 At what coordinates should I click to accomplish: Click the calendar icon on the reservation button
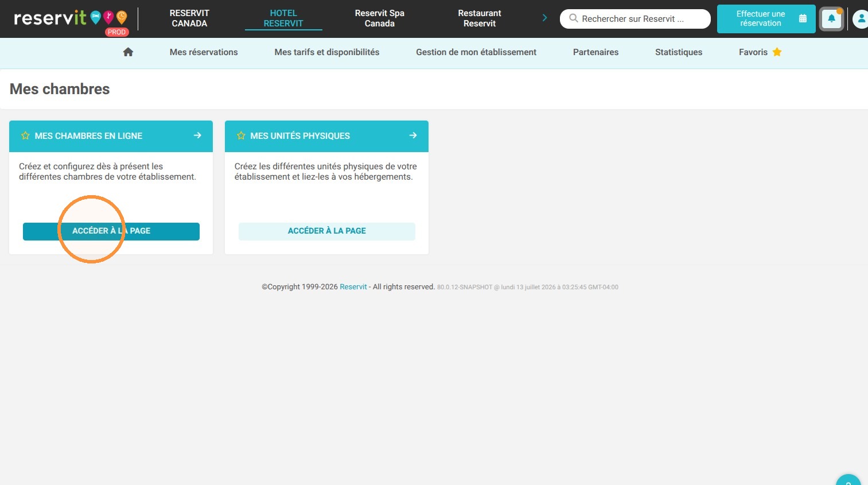[803, 18]
